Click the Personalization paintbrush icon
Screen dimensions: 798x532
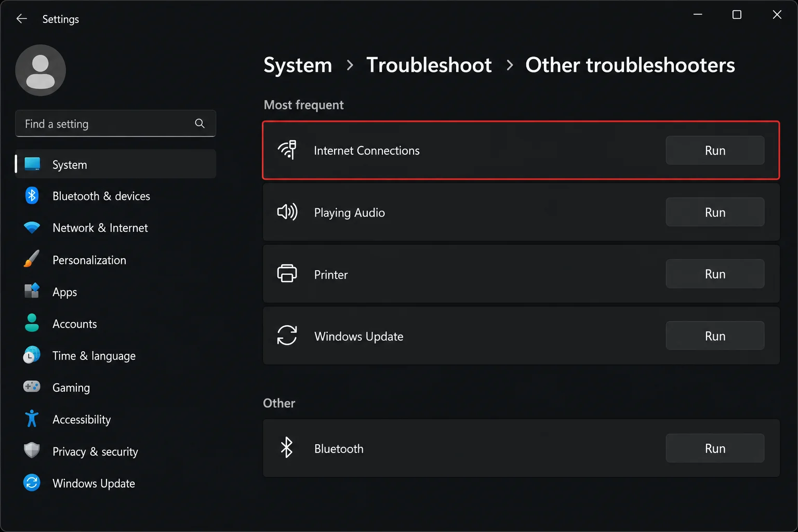click(x=32, y=259)
